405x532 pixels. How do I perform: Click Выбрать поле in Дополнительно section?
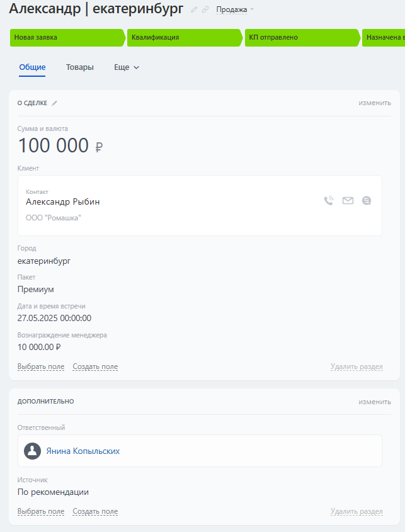click(41, 511)
